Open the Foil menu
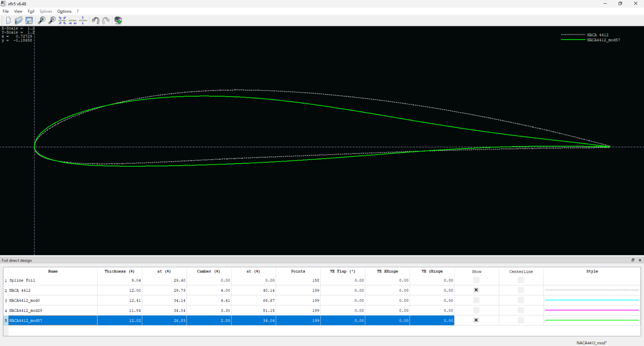The image size is (644, 346). 31,11
